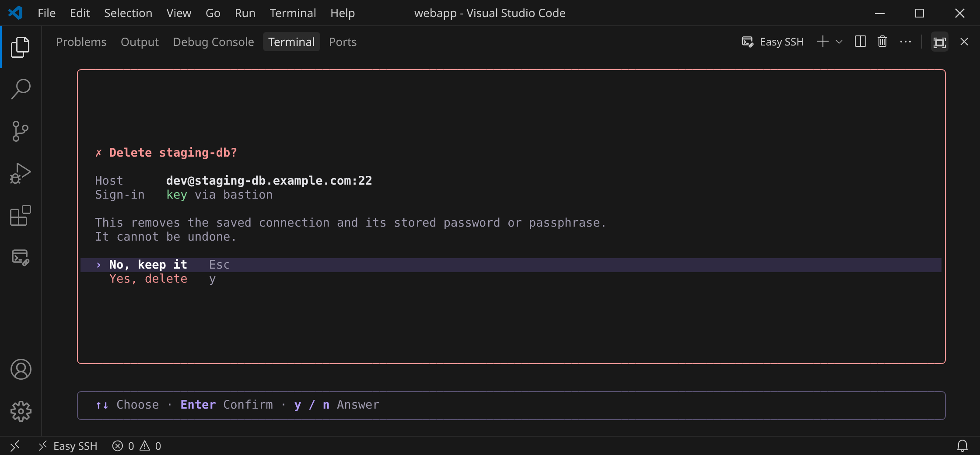Click the errors and warnings count
Viewport: 980px width, 455px height.
tap(136, 446)
